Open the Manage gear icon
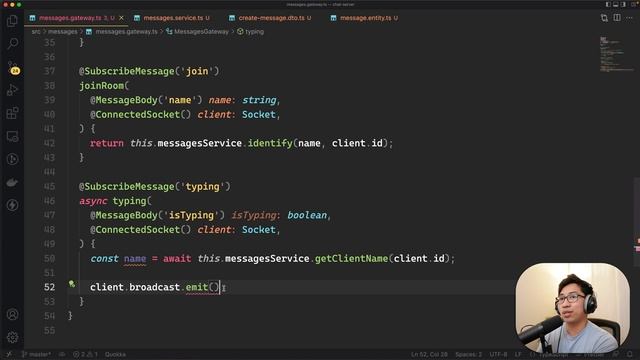 pos(12,338)
